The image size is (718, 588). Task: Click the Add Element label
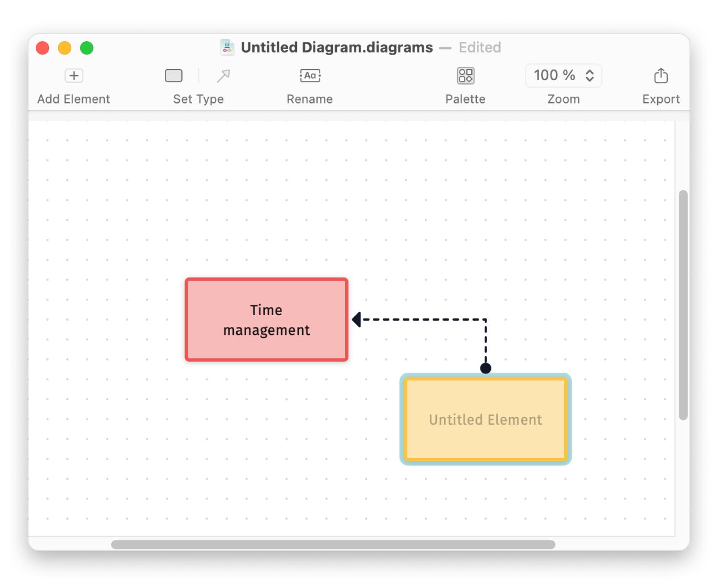tap(74, 99)
